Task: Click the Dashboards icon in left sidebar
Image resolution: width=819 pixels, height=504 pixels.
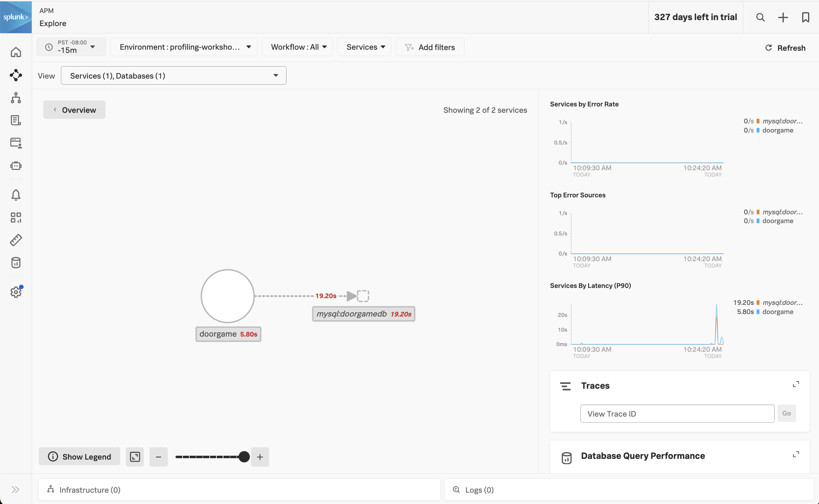Action: 16,217
